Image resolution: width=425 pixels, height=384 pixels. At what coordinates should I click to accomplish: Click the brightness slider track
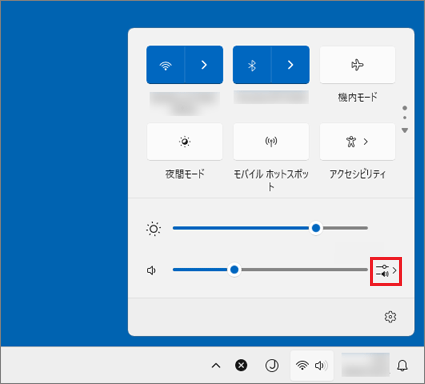pos(270,228)
